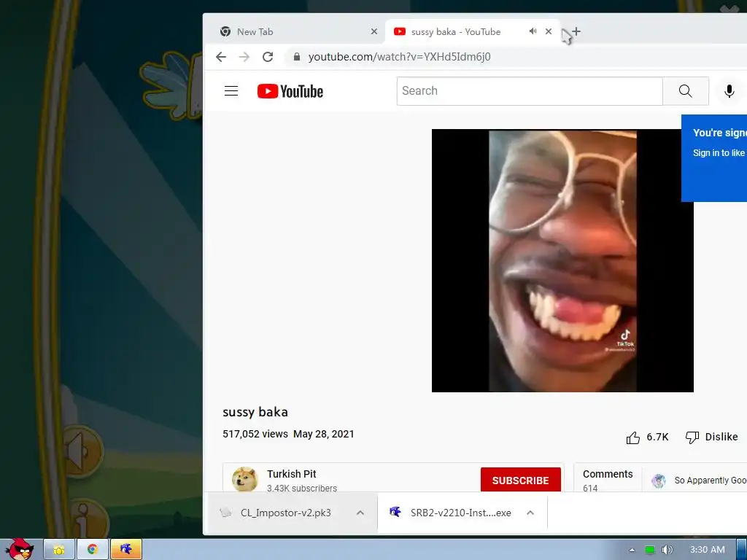Image resolution: width=747 pixels, height=560 pixels.
Task: Open Chrome from the taskbar
Action: pos(93,550)
